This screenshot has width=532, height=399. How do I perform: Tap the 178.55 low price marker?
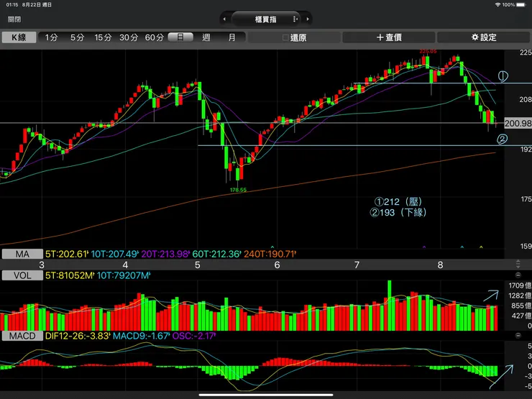click(238, 190)
